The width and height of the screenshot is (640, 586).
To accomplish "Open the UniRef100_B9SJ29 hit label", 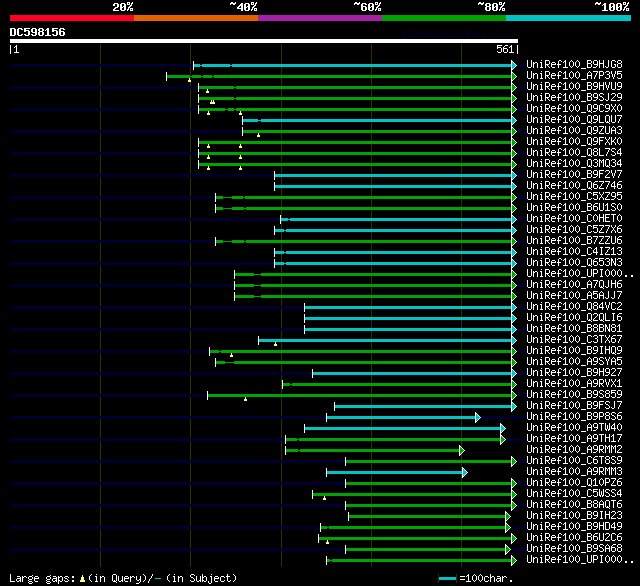I will 574,98.
